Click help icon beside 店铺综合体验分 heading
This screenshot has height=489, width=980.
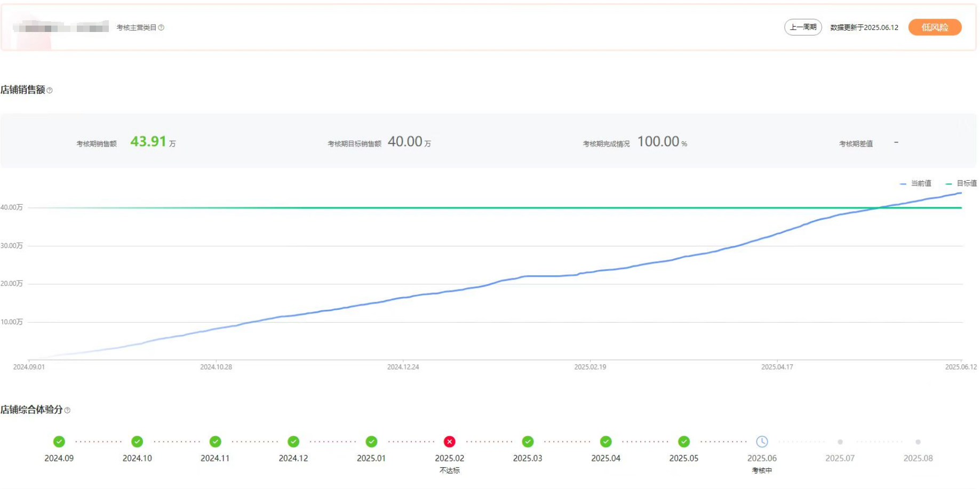[x=67, y=410]
